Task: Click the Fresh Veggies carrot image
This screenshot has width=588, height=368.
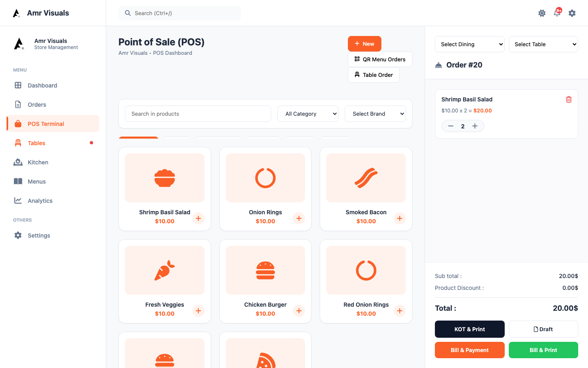Action: (165, 270)
